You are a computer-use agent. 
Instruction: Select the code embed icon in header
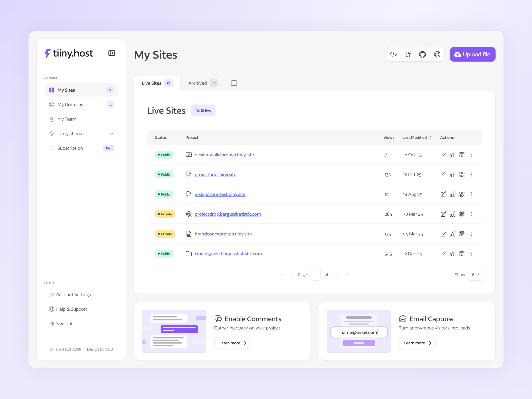(393, 54)
